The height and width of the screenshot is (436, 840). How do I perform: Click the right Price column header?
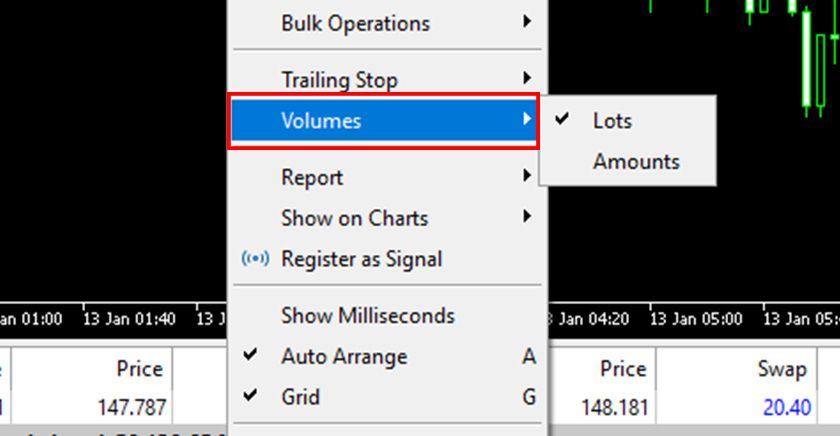[622, 369]
